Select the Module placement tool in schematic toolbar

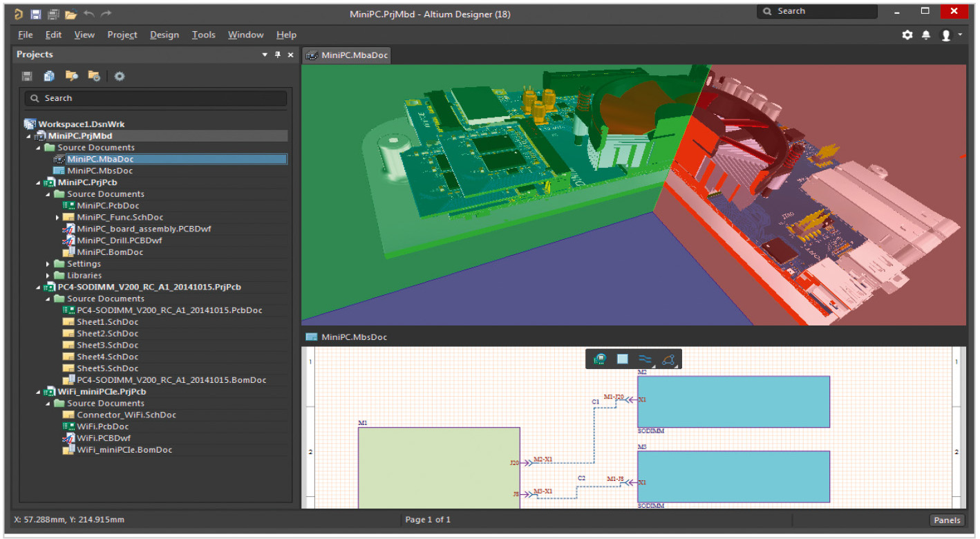(600, 359)
